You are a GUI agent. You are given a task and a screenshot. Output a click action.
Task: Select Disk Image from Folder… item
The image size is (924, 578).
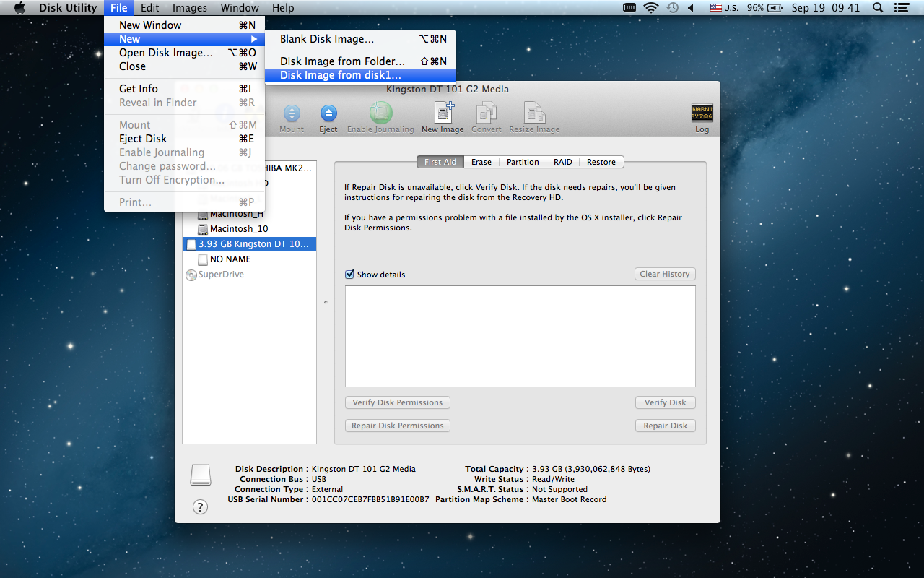pos(360,61)
